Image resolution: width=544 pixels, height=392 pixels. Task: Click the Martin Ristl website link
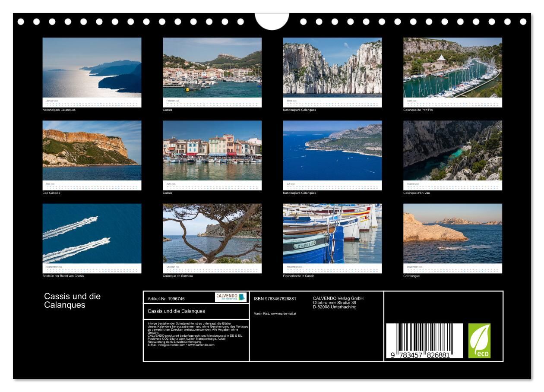point(275,313)
